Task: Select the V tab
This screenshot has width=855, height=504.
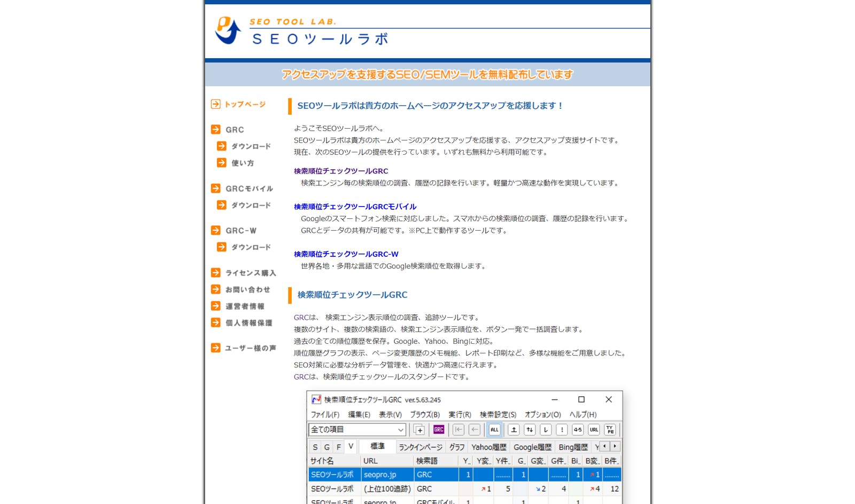Action: click(351, 446)
